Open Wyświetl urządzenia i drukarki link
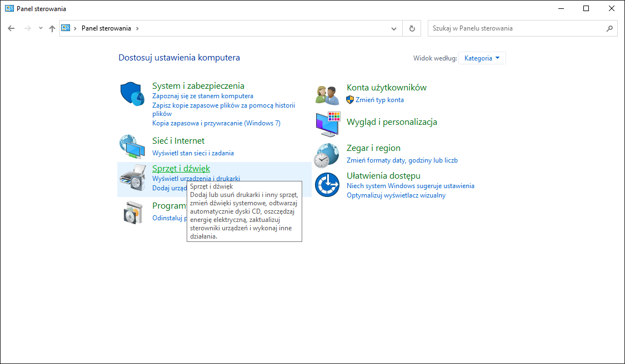The image size is (625, 364). pyautogui.click(x=196, y=179)
